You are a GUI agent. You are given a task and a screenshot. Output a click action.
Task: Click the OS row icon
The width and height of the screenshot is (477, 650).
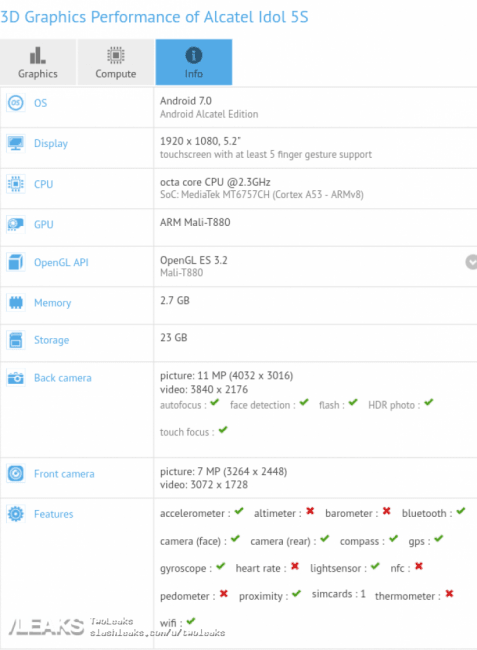tap(16, 103)
